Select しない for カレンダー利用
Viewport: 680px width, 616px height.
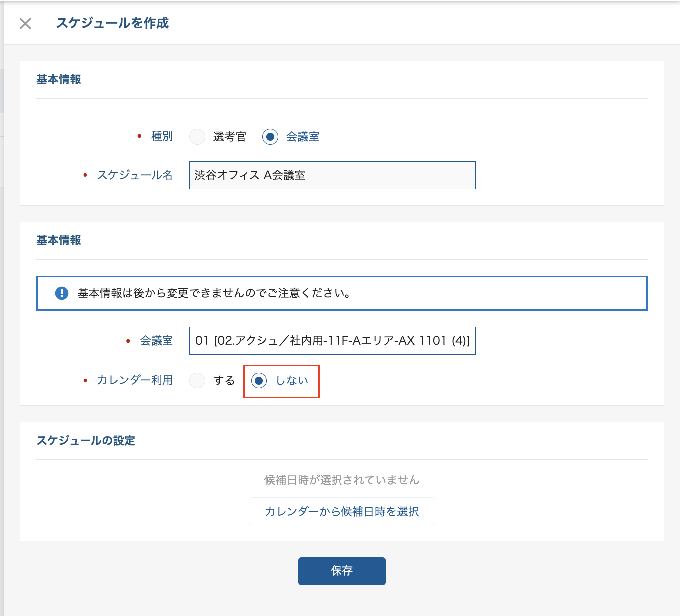[259, 381]
